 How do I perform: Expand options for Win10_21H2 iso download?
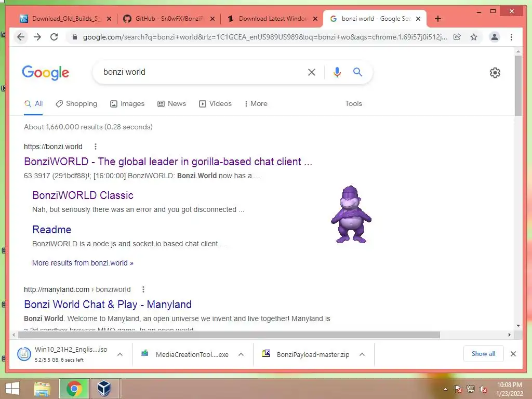tap(120, 354)
